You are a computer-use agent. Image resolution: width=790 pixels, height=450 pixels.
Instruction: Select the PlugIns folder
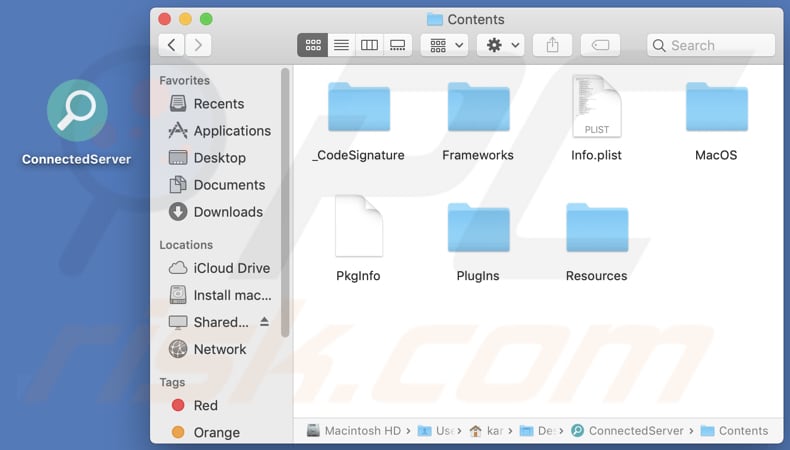[x=478, y=228]
